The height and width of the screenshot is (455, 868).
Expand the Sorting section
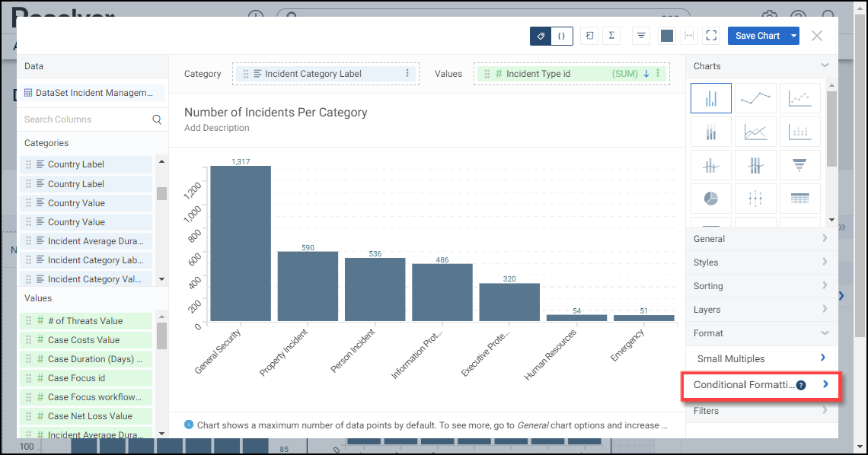761,286
